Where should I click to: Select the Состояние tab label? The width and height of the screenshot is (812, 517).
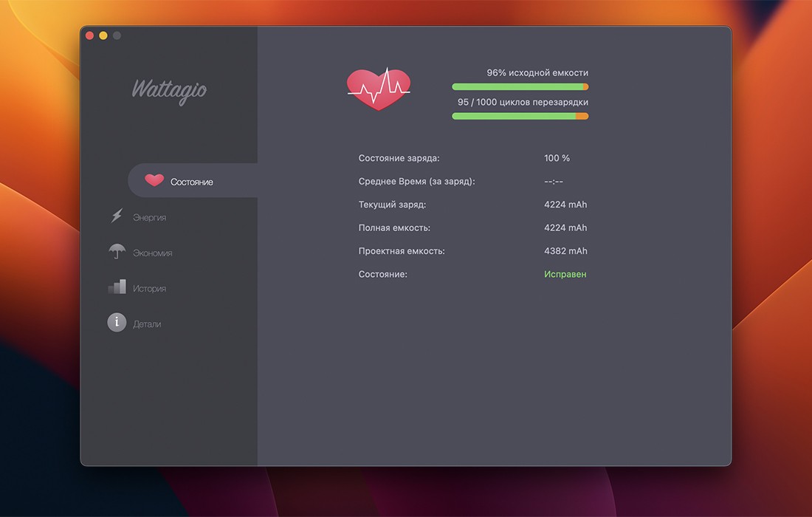click(191, 182)
